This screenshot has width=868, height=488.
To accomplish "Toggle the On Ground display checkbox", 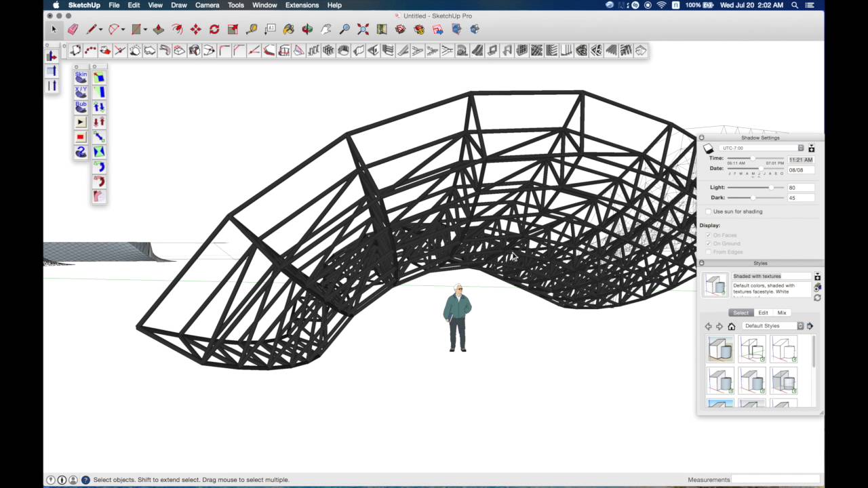I will [x=709, y=243].
